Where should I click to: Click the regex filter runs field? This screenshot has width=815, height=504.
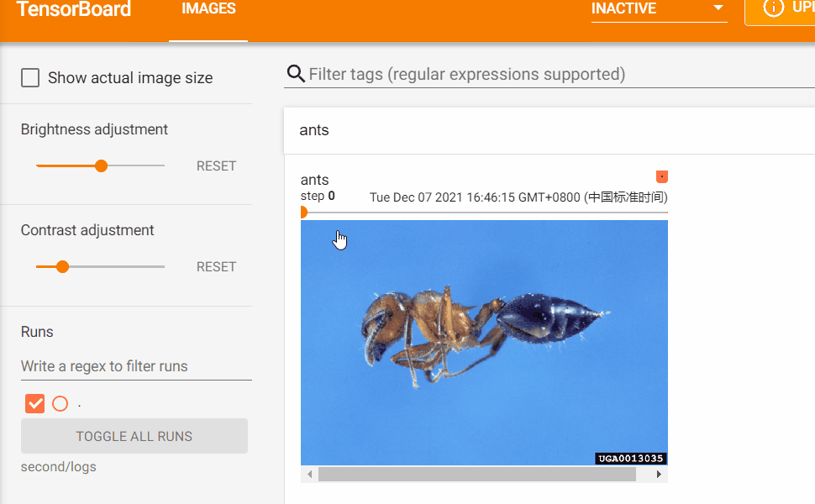(136, 366)
